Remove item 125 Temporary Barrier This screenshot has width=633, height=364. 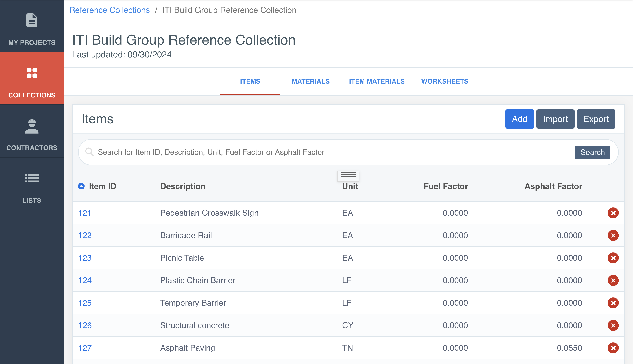pos(613,303)
